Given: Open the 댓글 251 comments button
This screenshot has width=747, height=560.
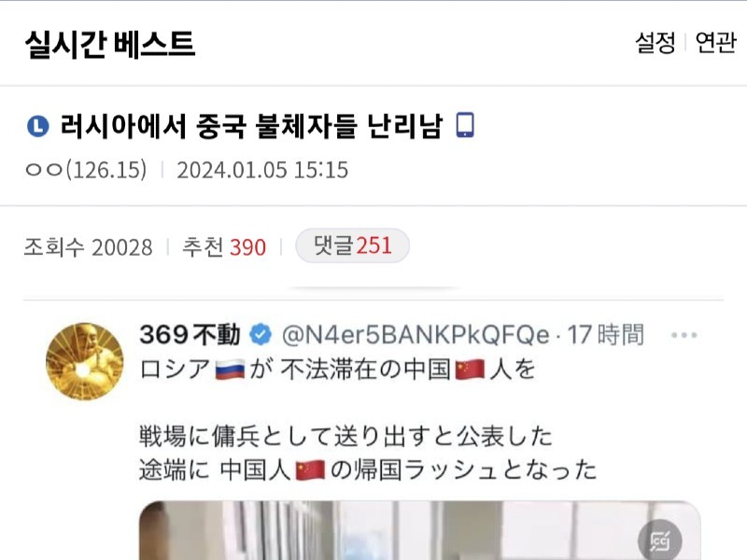Looking at the screenshot, I should point(353,245).
